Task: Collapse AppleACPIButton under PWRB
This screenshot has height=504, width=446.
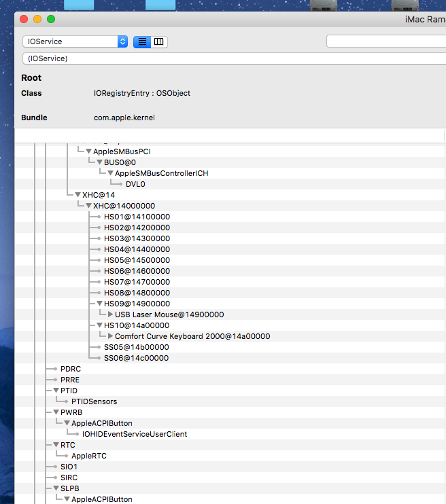Action: pos(67,423)
